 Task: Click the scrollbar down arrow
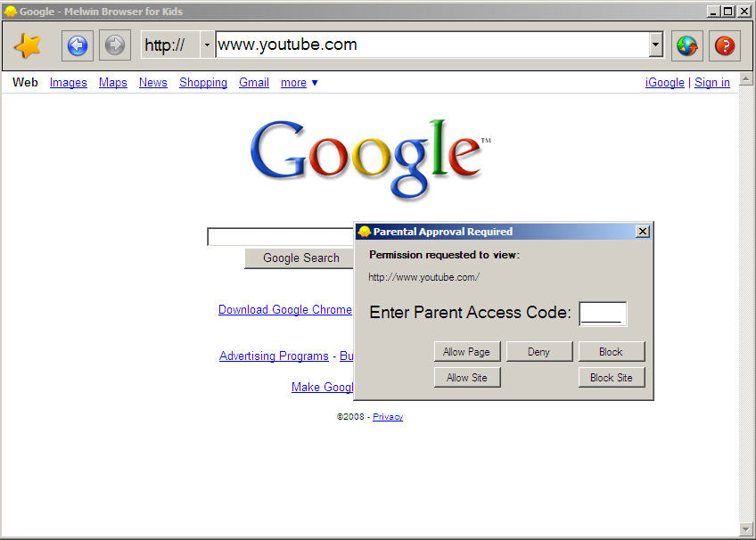pyautogui.click(x=746, y=529)
